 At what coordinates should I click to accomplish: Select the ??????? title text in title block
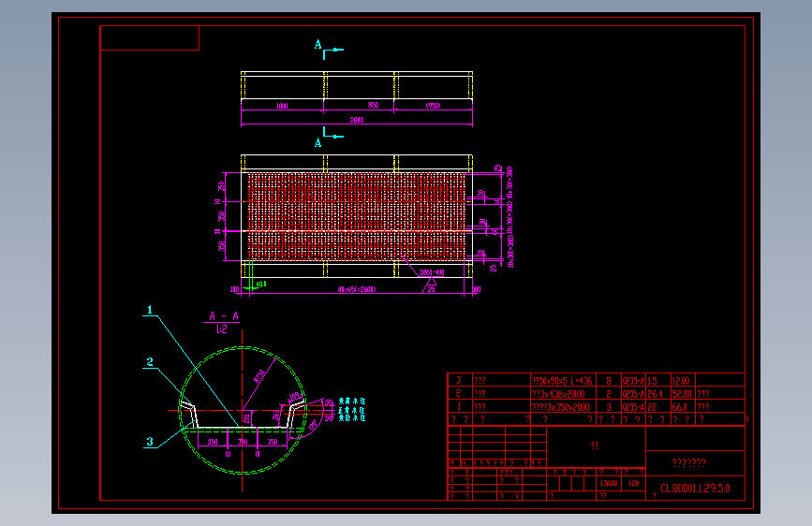pos(688,463)
